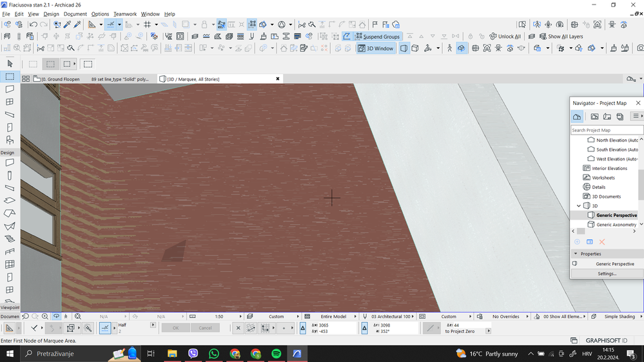
Task: Collapse the 3D folder in Project Map
Action: (x=579, y=206)
